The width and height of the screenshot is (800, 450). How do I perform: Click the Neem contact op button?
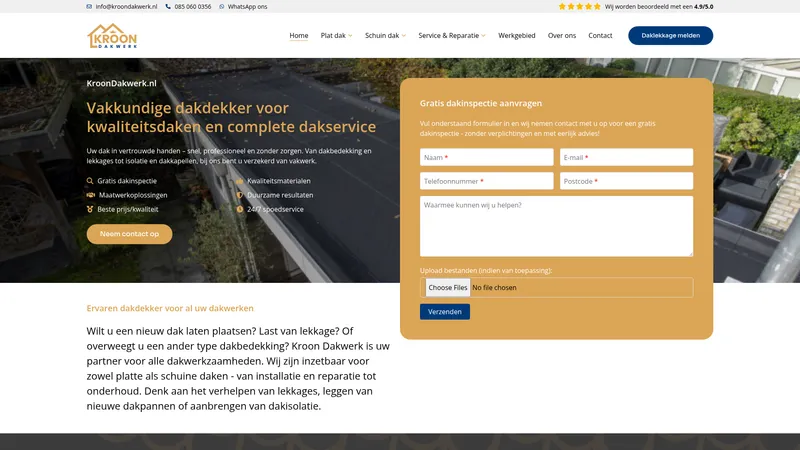pos(130,234)
